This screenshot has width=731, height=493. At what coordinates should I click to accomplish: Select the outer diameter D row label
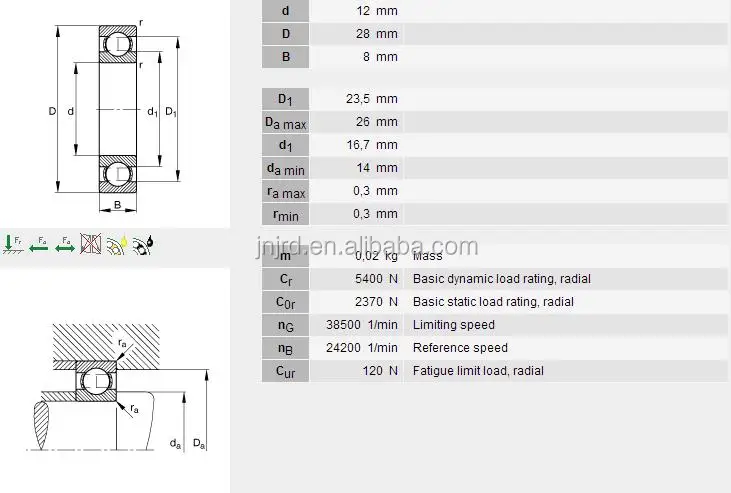point(285,34)
